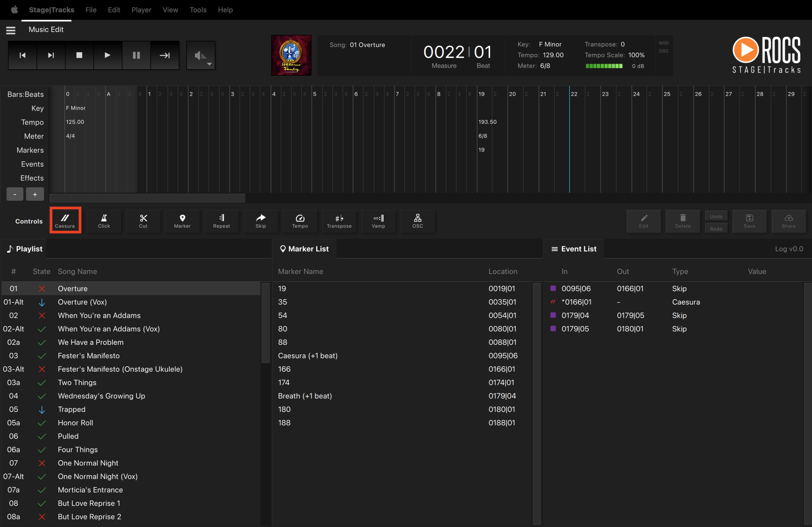Open the volume output dropdown arrow

click(x=209, y=64)
